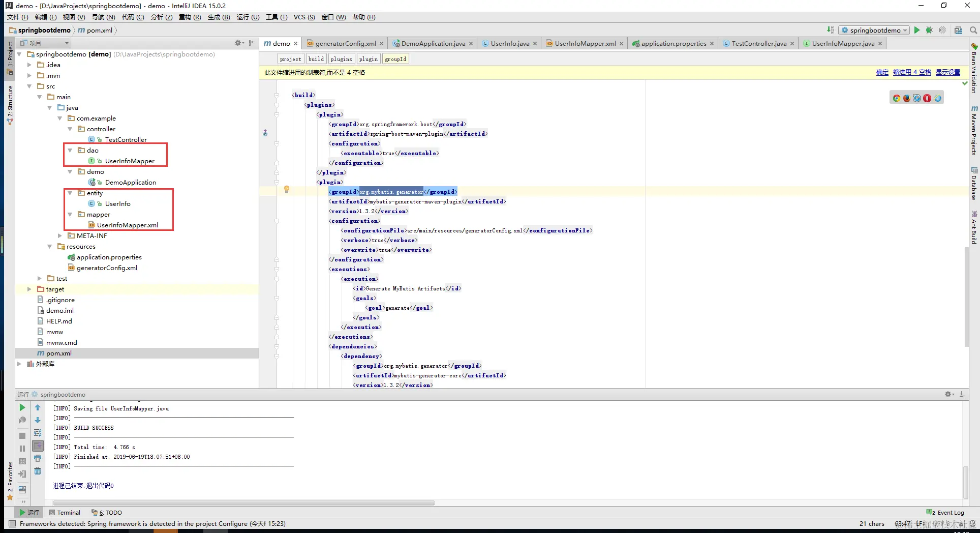This screenshot has width=980, height=533.
Task: Stop the running process in Run panel
Action: [x=22, y=436]
